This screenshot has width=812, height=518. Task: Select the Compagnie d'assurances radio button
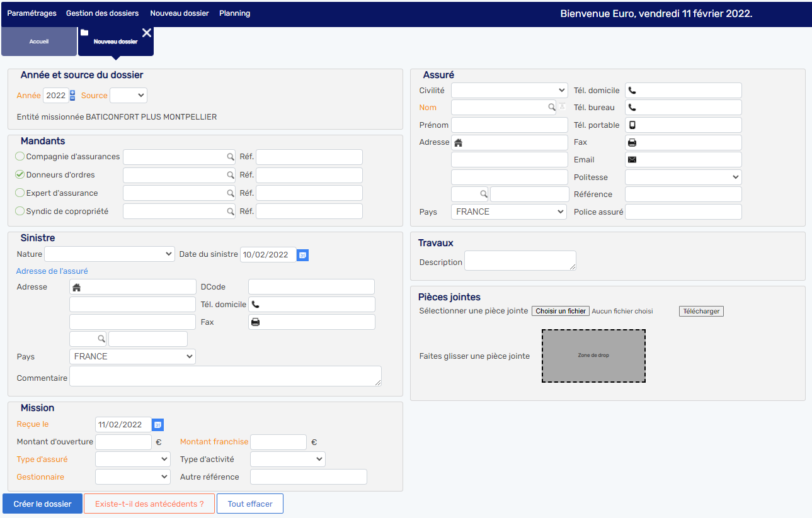[x=20, y=156]
